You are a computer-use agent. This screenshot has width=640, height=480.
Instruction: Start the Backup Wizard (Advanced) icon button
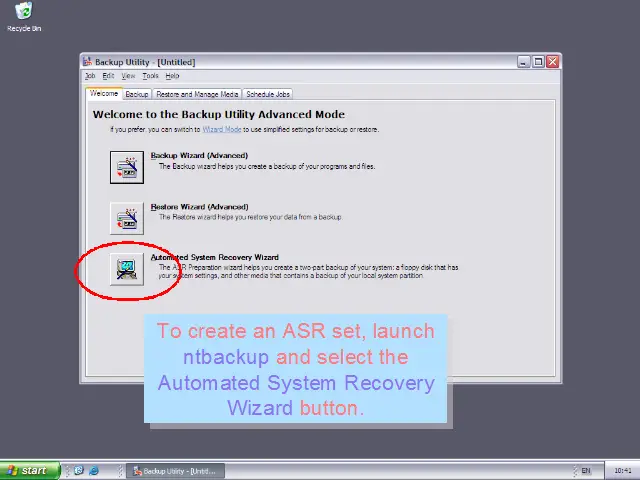127,166
